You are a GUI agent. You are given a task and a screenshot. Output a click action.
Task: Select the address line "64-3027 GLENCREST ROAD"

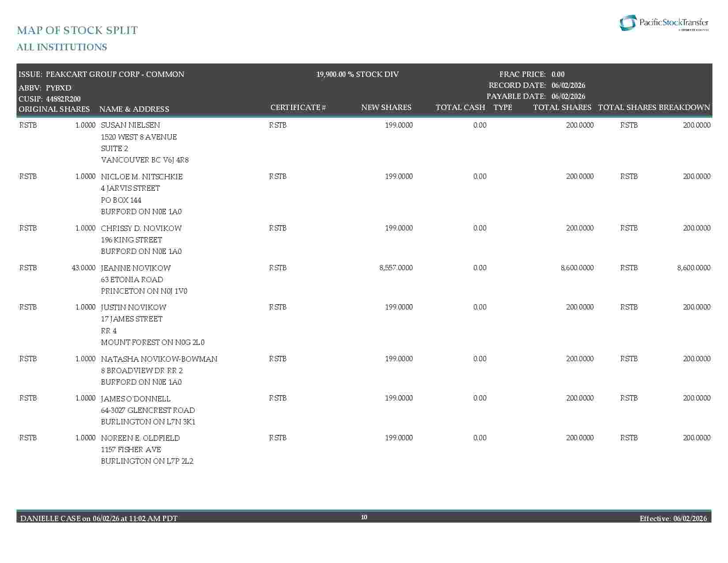[148, 410]
